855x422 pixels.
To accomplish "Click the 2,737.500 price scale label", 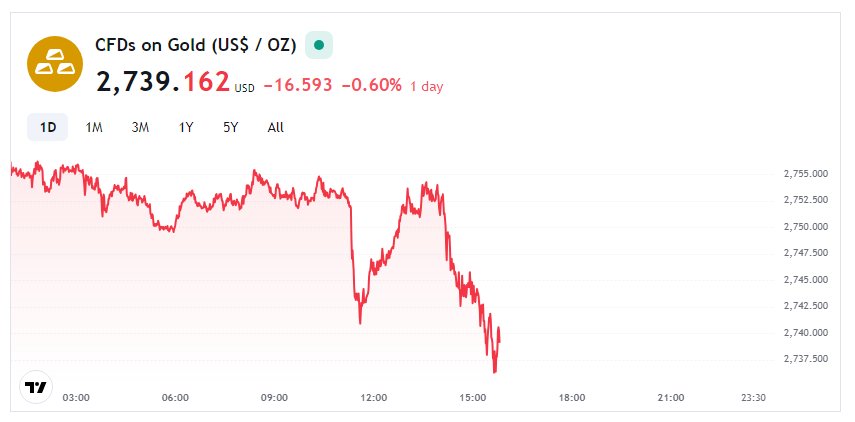I will [805, 359].
